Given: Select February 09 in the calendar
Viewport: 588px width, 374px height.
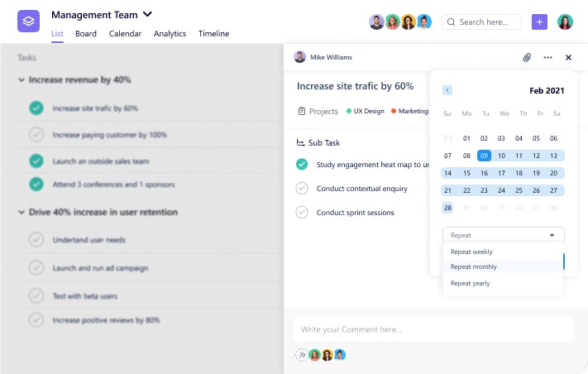Looking at the screenshot, I should 484,156.
